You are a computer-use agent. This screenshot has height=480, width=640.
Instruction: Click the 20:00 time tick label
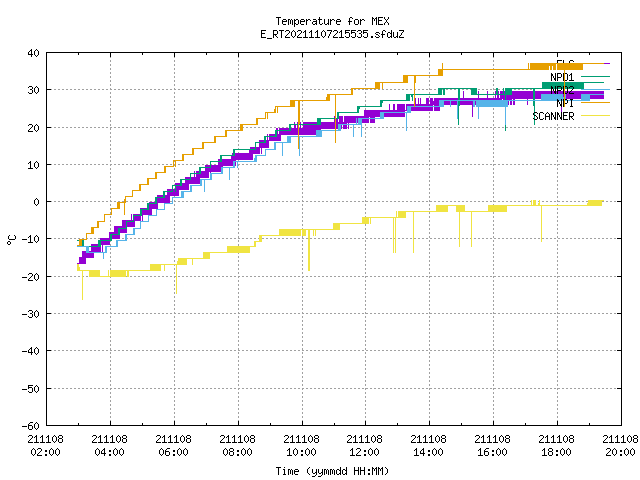(x=620, y=452)
